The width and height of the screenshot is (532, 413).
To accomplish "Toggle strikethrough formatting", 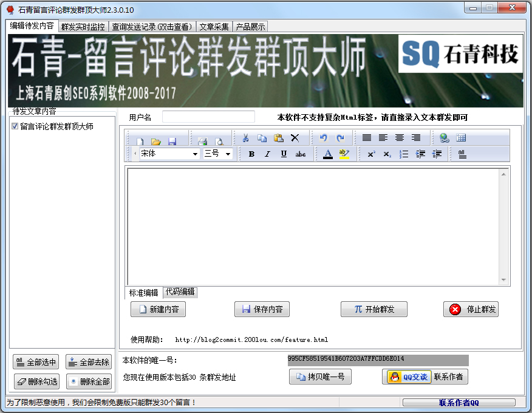I will coord(300,154).
